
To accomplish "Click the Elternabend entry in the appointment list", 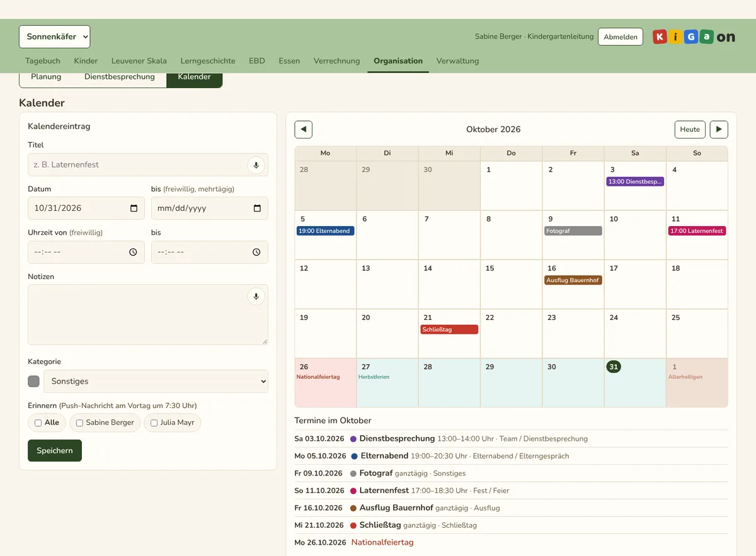I will (511, 457).
